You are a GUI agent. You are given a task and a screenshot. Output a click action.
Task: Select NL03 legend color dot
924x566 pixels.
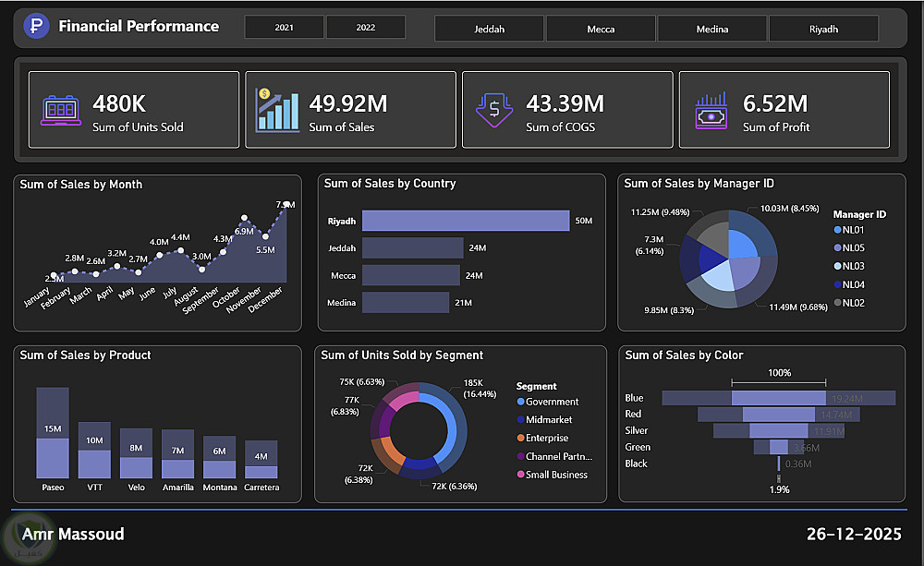837,266
